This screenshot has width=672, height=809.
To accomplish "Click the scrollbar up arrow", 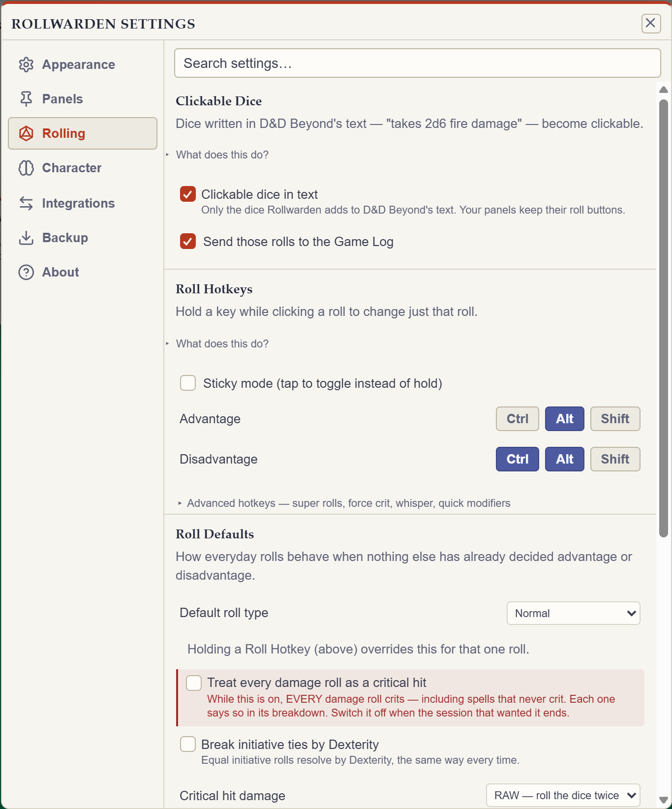I will (664, 90).
